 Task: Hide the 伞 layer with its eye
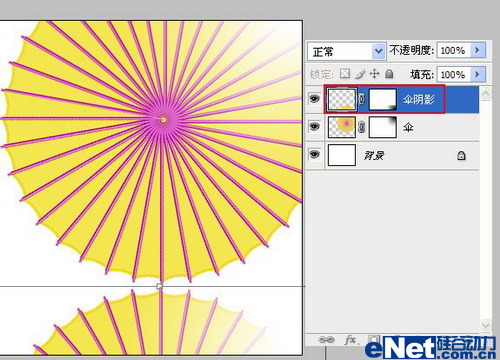(x=314, y=126)
